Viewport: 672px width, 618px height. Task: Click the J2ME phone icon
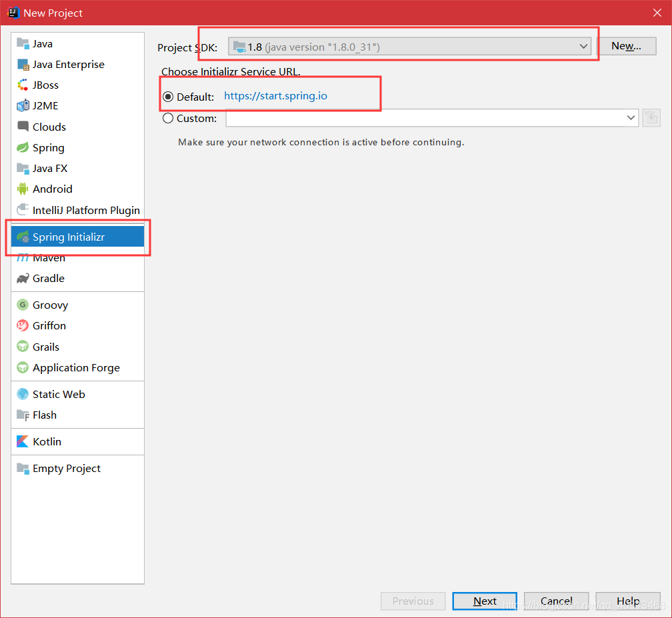click(x=23, y=105)
